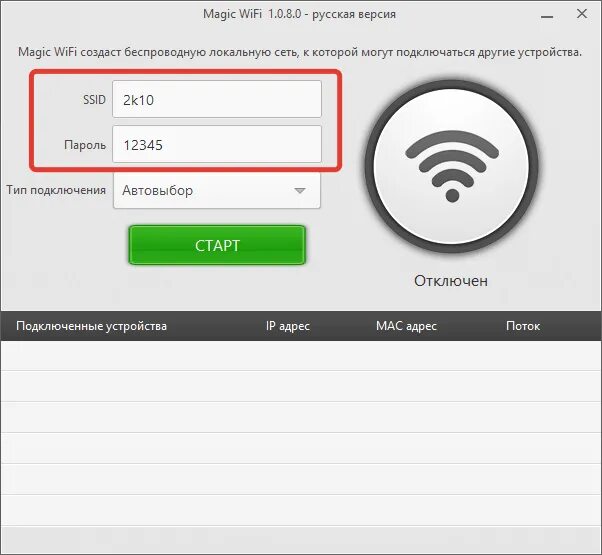Screen dimensions: 602x555
Task: Open the Тип подключения Автовыбор dropdown
Action: click(217, 190)
